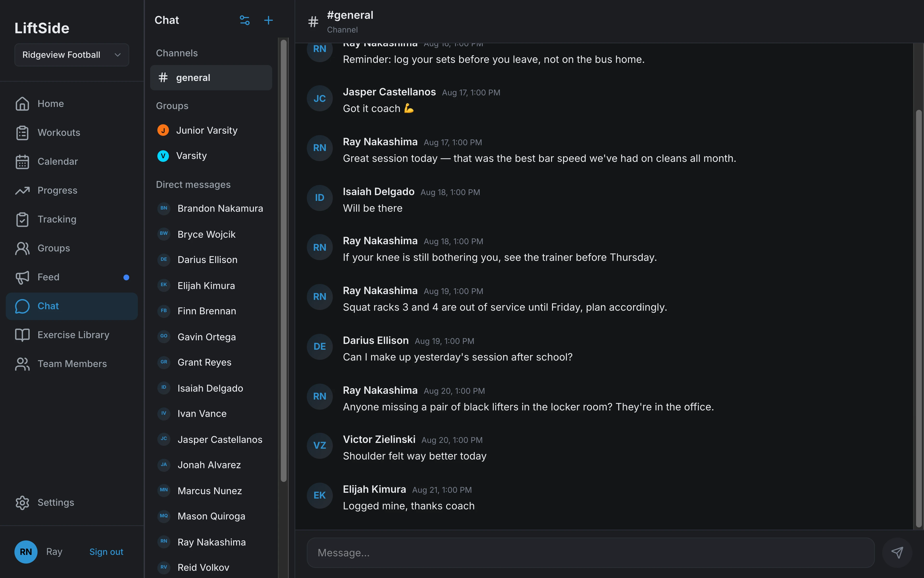Image resolution: width=924 pixels, height=578 pixels.
Task: Click 'Shoulder felt way better today' message
Action: click(x=415, y=456)
